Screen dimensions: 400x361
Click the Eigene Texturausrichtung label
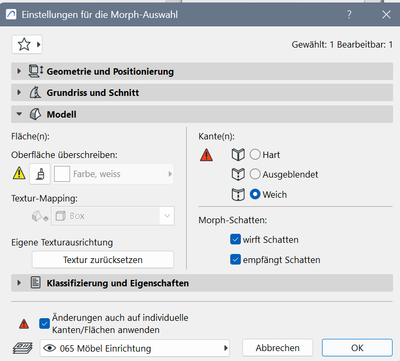(62, 242)
